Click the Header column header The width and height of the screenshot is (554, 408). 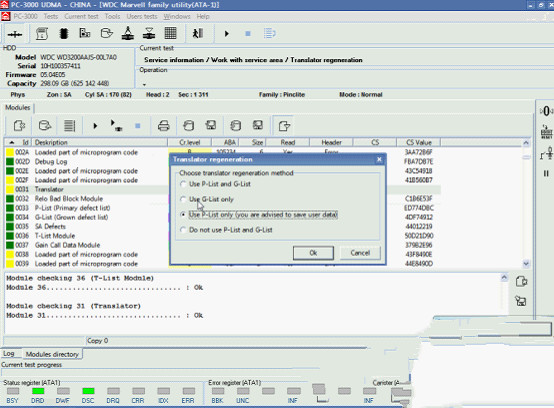[x=331, y=142]
